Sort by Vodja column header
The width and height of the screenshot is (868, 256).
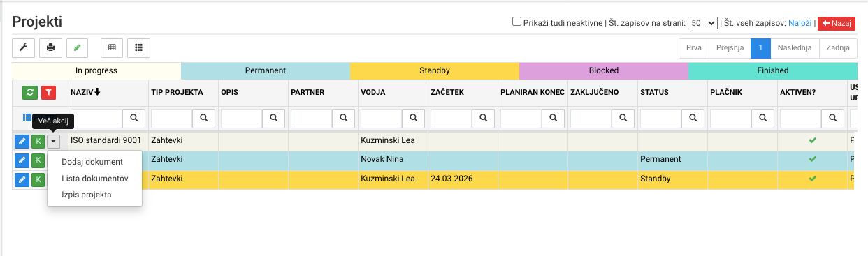click(373, 92)
